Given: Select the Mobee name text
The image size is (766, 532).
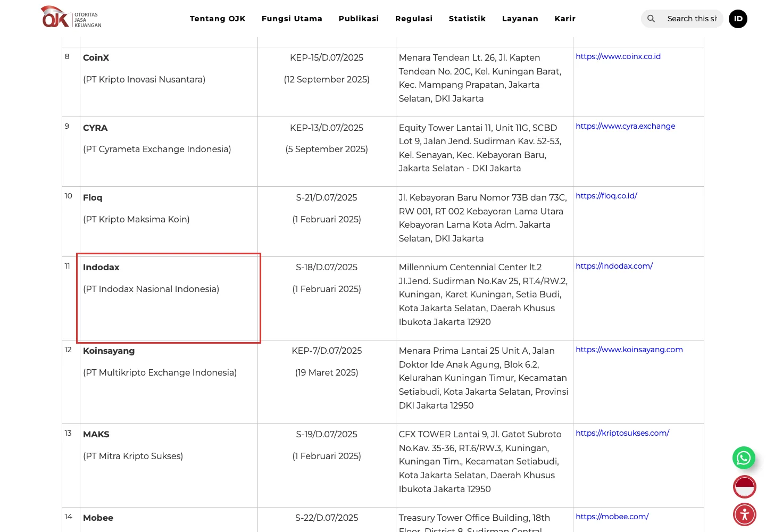Looking at the screenshot, I should (98, 518).
